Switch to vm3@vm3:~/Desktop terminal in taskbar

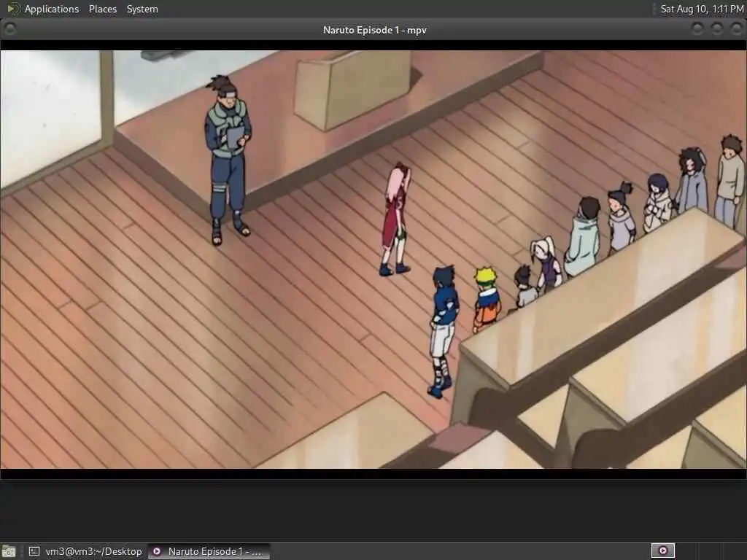tap(86, 551)
